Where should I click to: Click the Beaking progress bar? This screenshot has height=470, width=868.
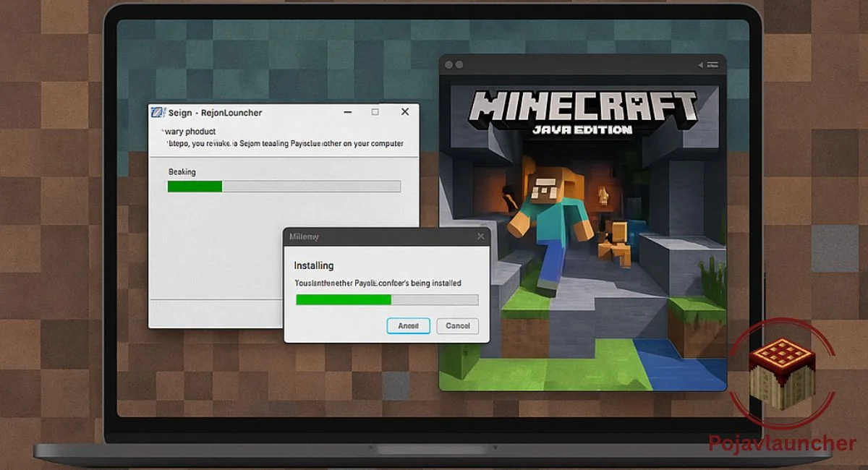click(284, 187)
